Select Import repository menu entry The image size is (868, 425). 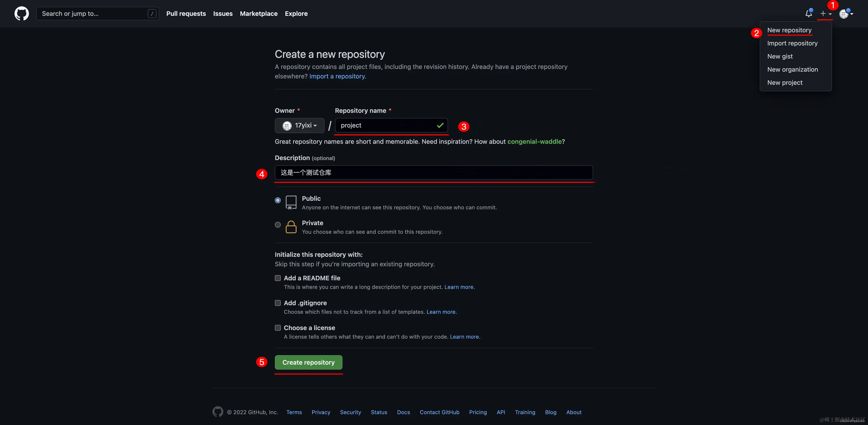[792, 43]
